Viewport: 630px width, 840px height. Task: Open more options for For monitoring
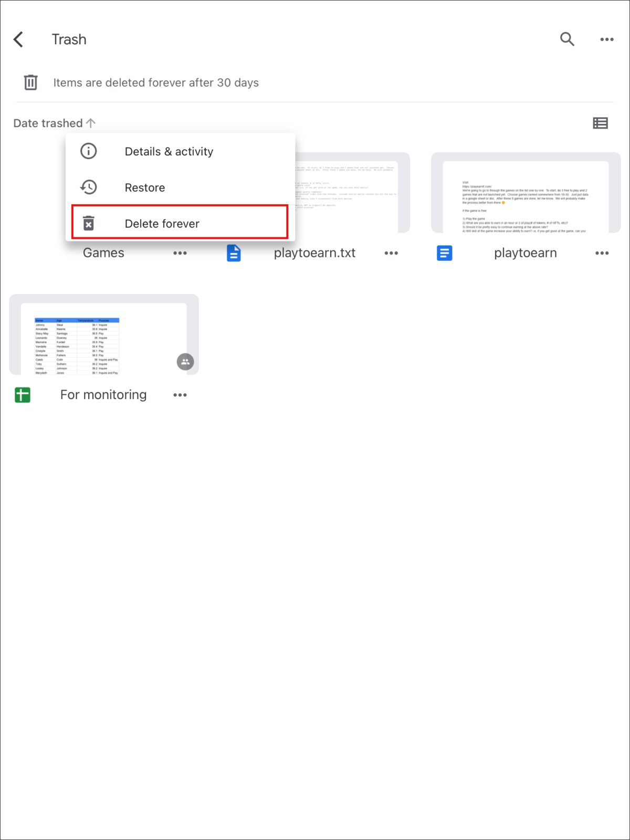pos(180,395)
